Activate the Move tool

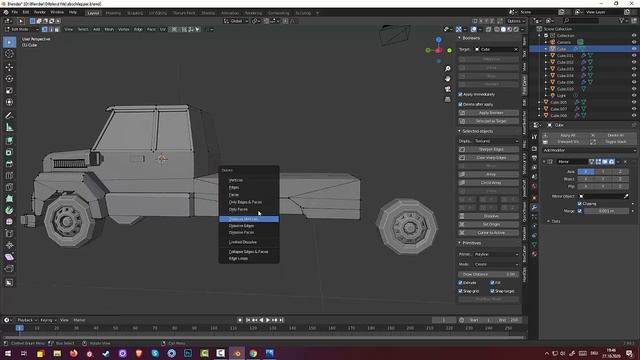[9, 67]
